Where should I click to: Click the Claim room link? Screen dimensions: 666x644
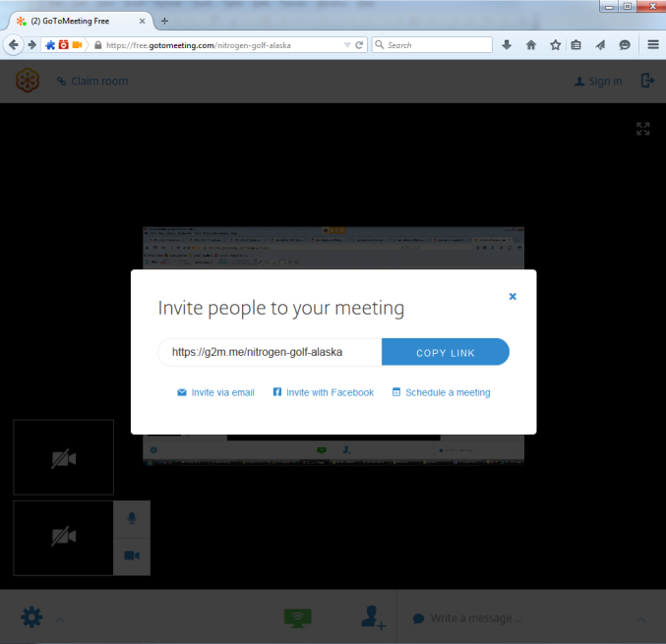[92, 81]
